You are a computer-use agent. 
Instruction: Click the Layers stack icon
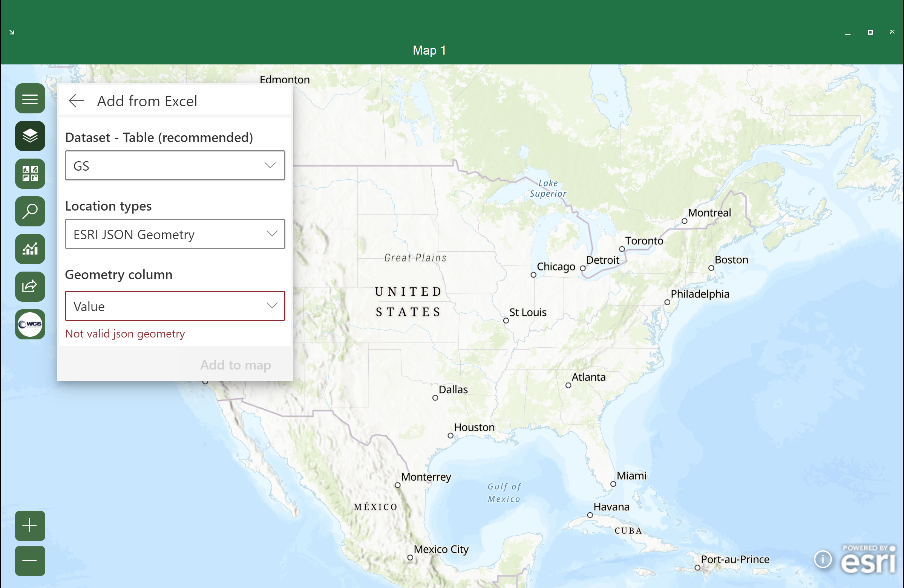tap(30, 136)
